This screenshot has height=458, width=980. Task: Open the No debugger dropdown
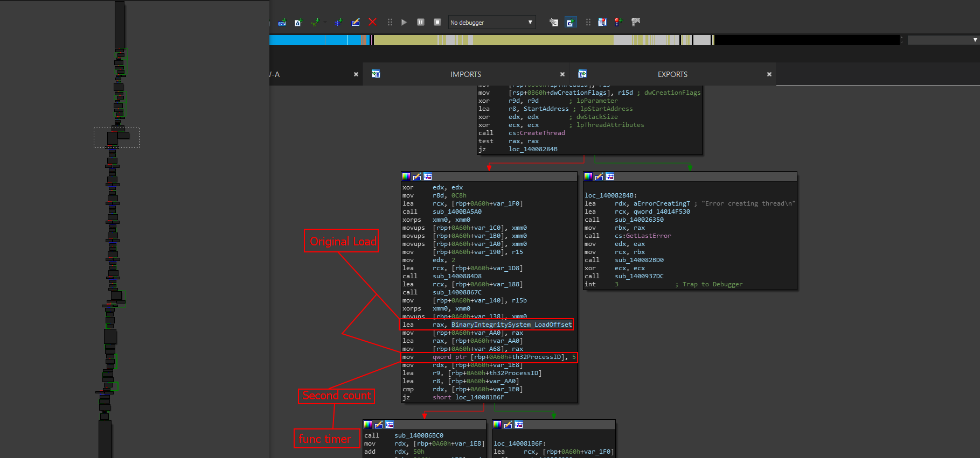492,23
